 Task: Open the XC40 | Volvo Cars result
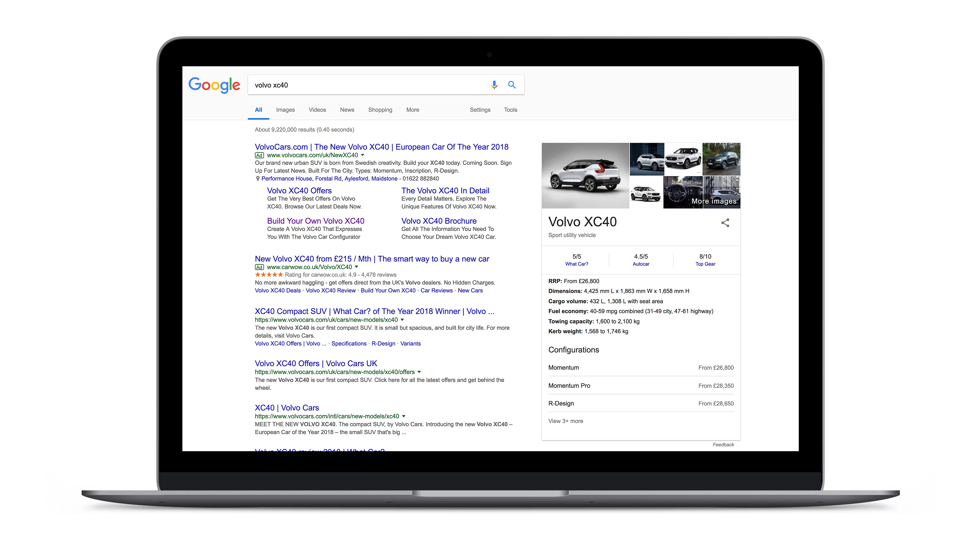tap(287, 408)
